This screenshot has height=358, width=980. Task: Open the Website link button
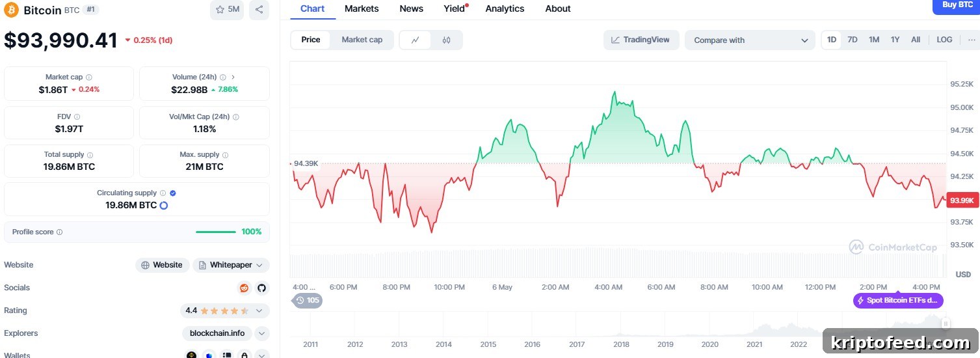pyautogui.click(x=163, y=265)
